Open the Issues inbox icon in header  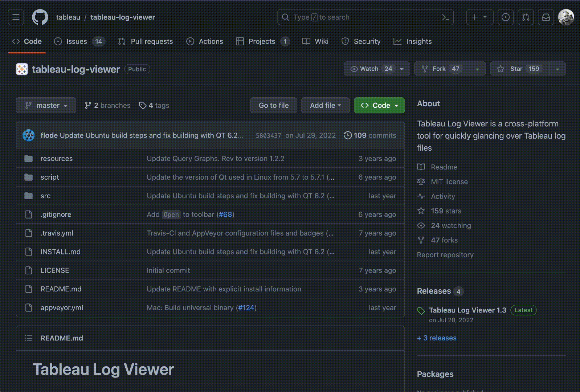point(506,17)
